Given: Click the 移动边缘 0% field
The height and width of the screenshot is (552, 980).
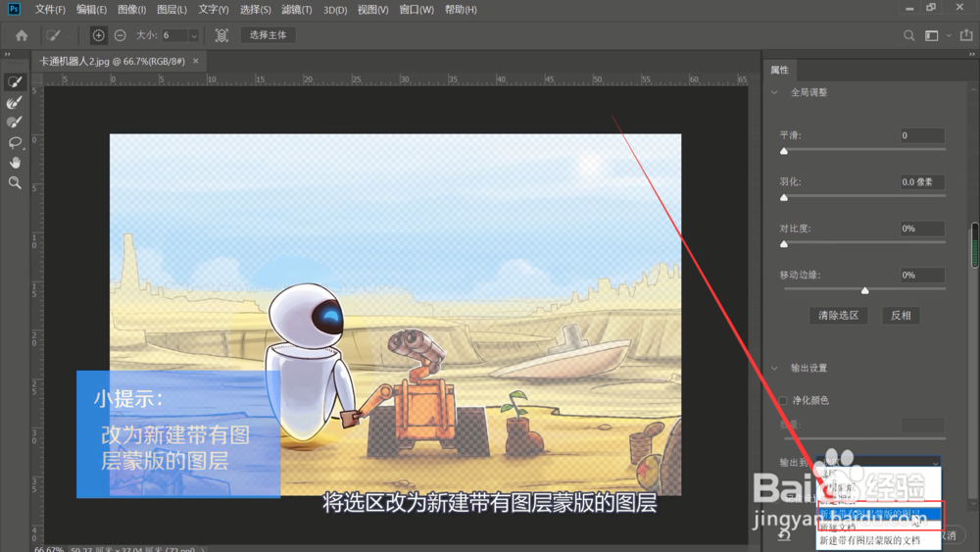Looking at the screenshot, I should 922,276.
